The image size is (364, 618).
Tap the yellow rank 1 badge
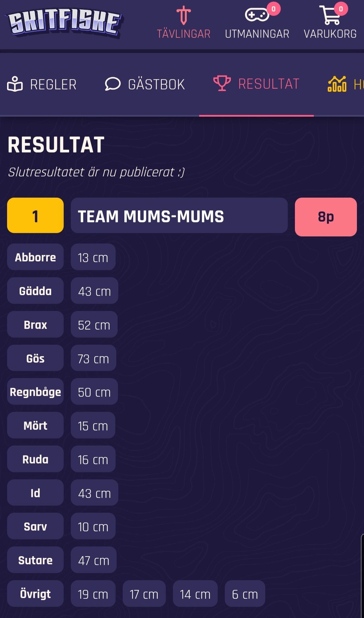coord(35,215)
